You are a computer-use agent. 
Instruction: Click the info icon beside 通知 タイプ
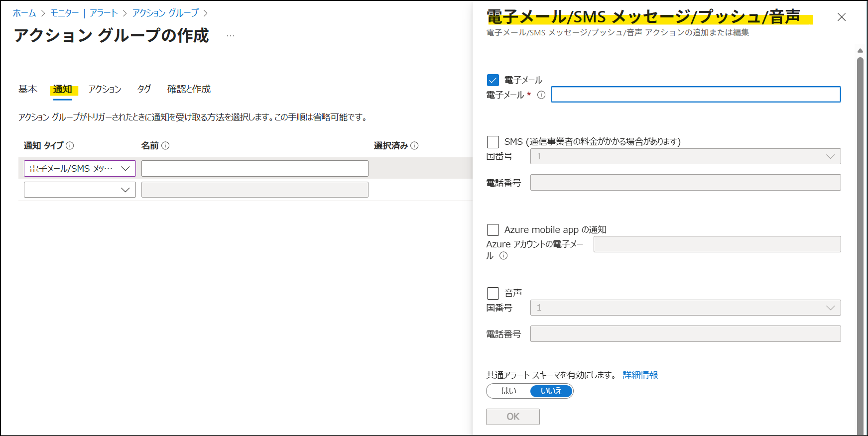click(x=70, y=146)
